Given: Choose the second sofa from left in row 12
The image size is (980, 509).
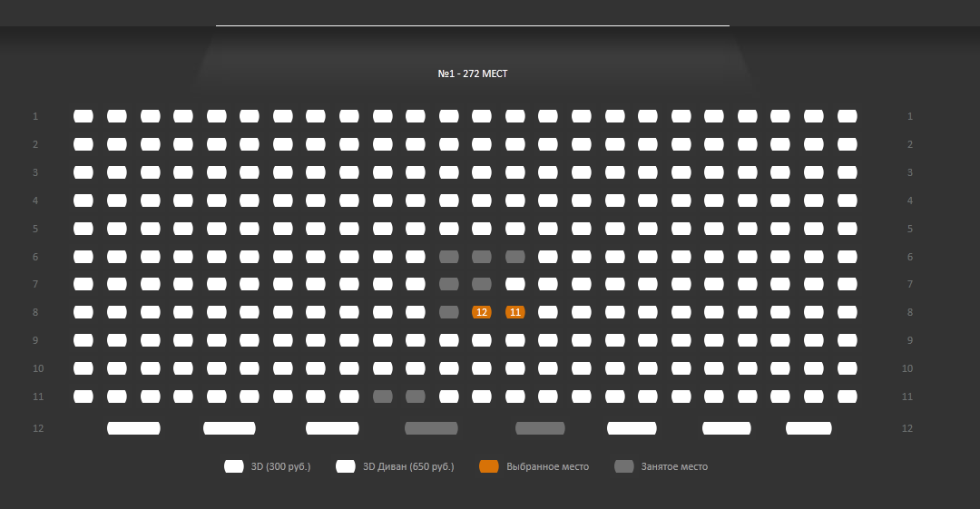Looking at the screenshot, I should pyautogui.click(x=230, y=428).
